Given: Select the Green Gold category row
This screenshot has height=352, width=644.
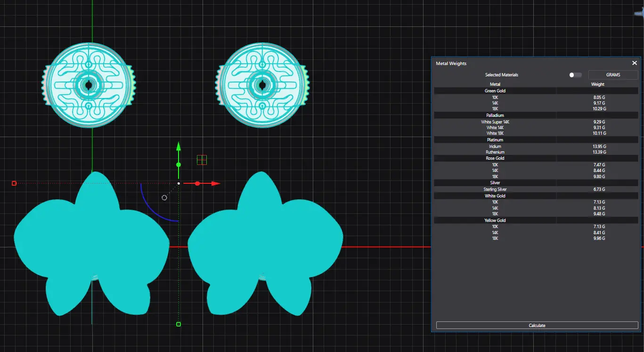Looking at the screenshot, I should (495, 91).
